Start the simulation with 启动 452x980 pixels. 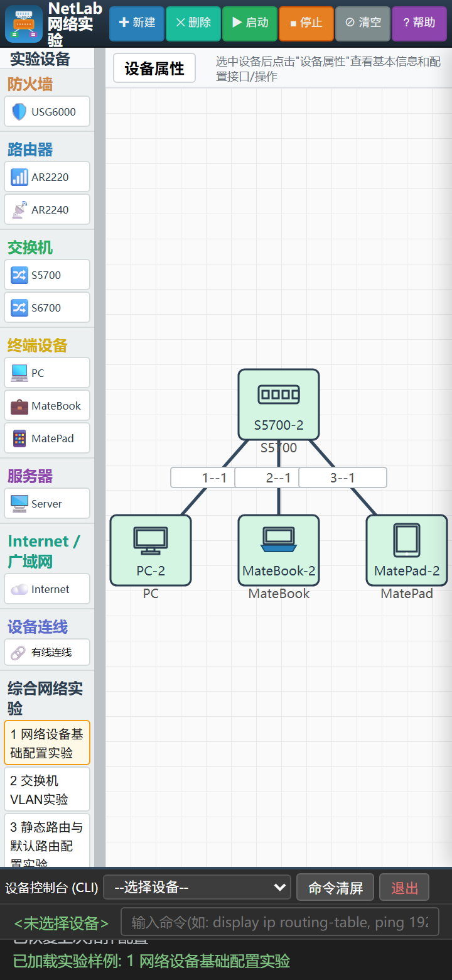coord(250,23)
